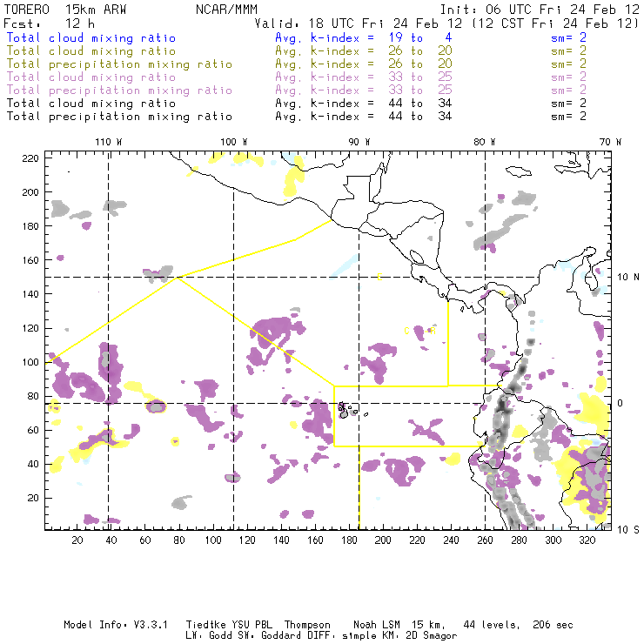Click purple "Total cloud mixing ratio" legend line

pyautogui.click(x=91, y=77)
